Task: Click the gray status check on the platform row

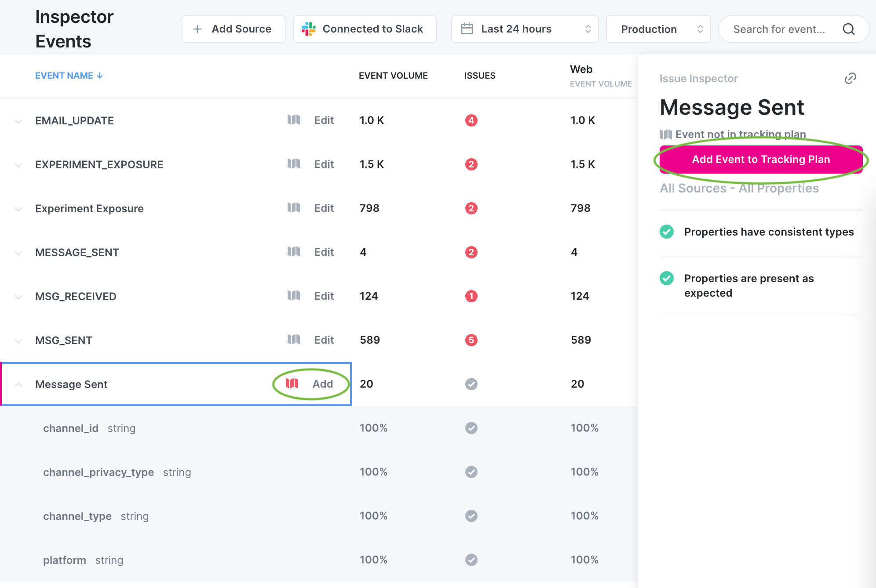Action: click(471, 559)
